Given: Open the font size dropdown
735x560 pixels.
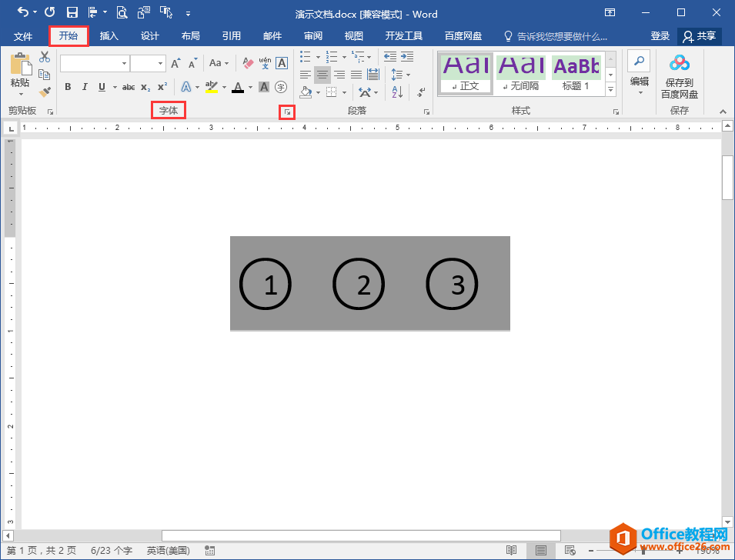Looking at the screenshot, I should pos(161,63).
